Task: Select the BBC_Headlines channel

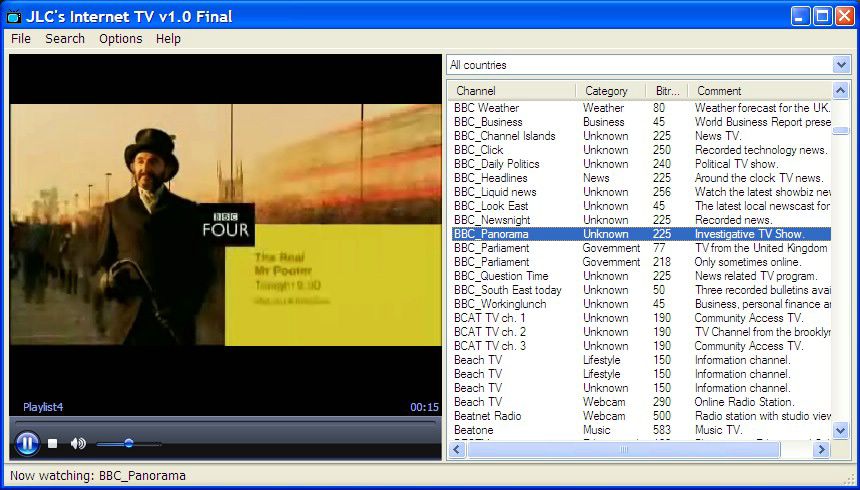Action: click(641, 178)
